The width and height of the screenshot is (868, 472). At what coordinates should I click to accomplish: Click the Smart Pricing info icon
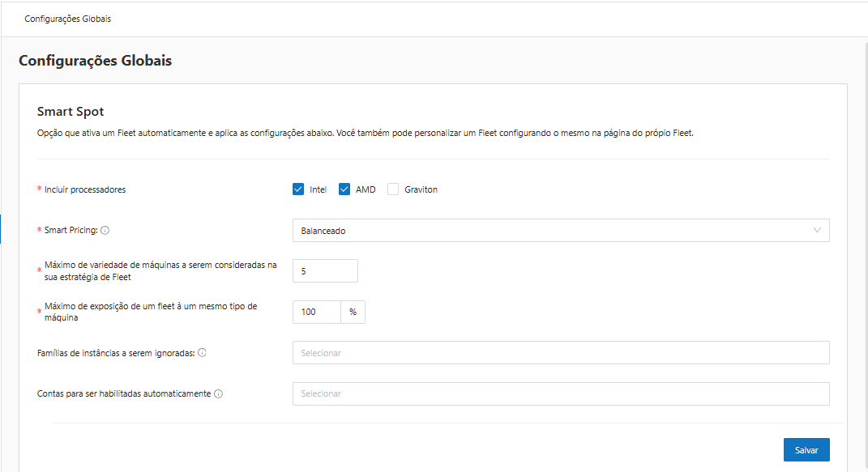click(105, 231)
